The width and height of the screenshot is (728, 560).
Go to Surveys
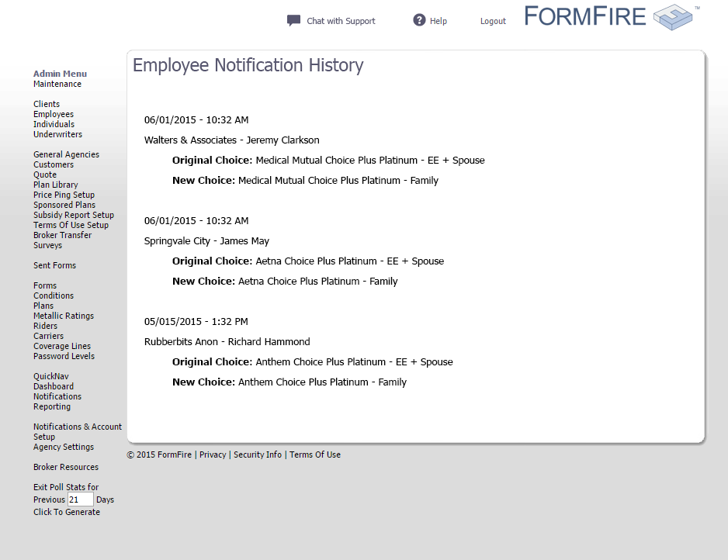48,245
